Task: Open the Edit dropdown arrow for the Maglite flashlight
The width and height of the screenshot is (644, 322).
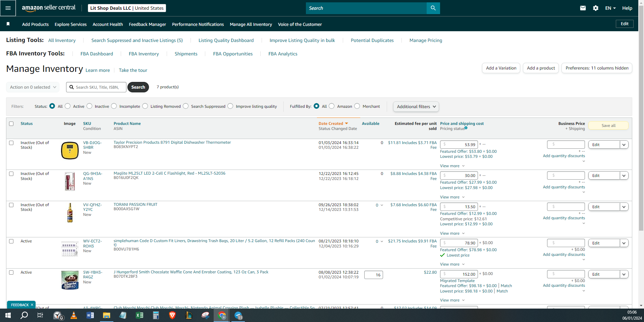Action: (624, 176)
